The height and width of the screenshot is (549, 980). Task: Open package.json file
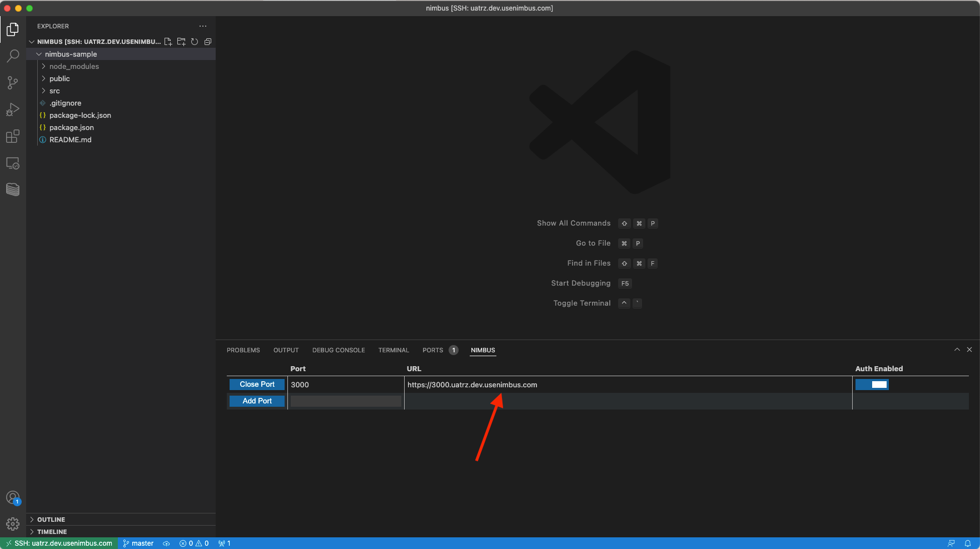coord(72,128)
